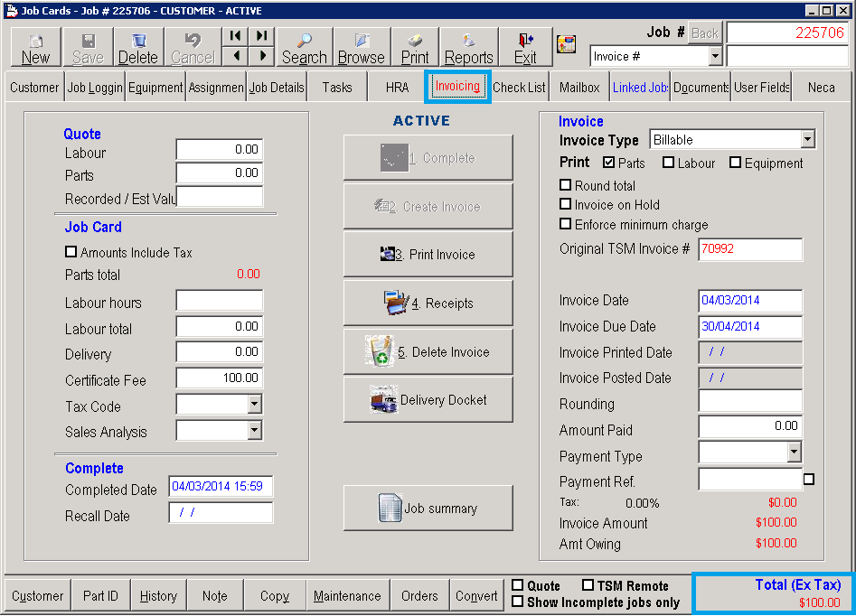Click the Print Invoice button
This screenshot has width=856, height=616.
coord(428,255)
